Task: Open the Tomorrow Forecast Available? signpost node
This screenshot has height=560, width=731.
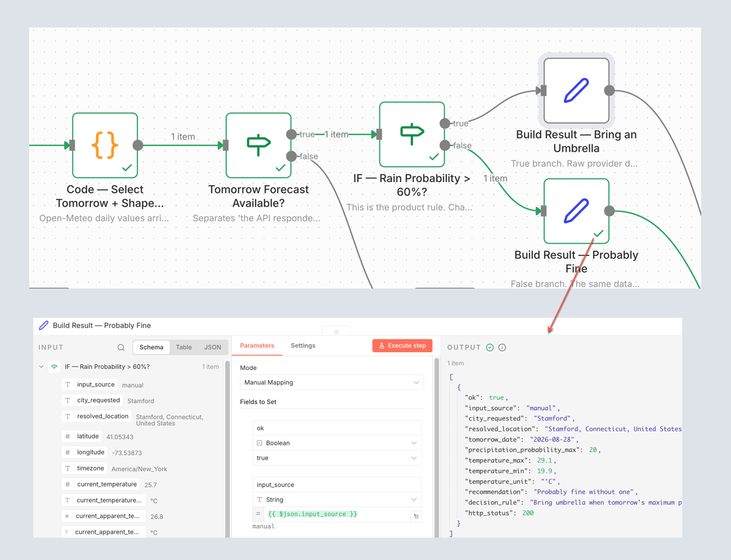Action: pos(258,145)
